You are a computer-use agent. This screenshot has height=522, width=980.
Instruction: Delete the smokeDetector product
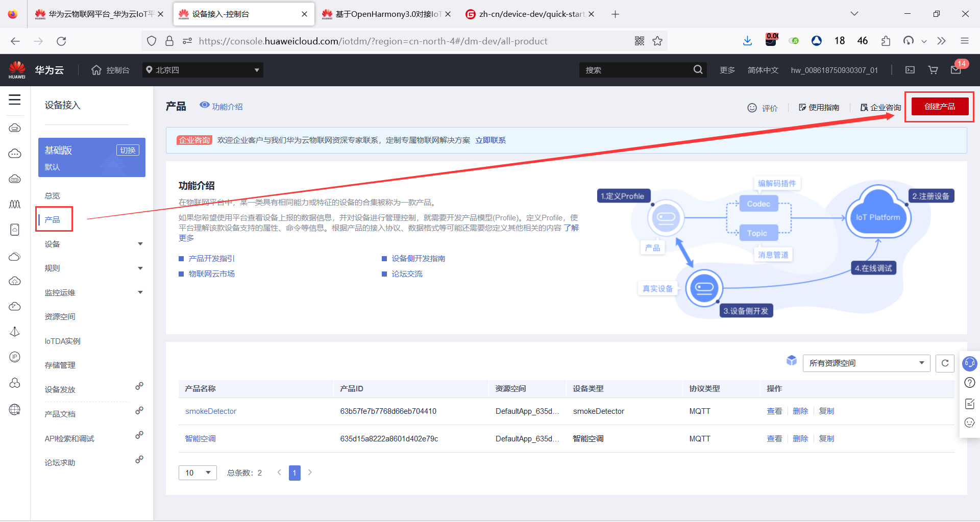800,411
